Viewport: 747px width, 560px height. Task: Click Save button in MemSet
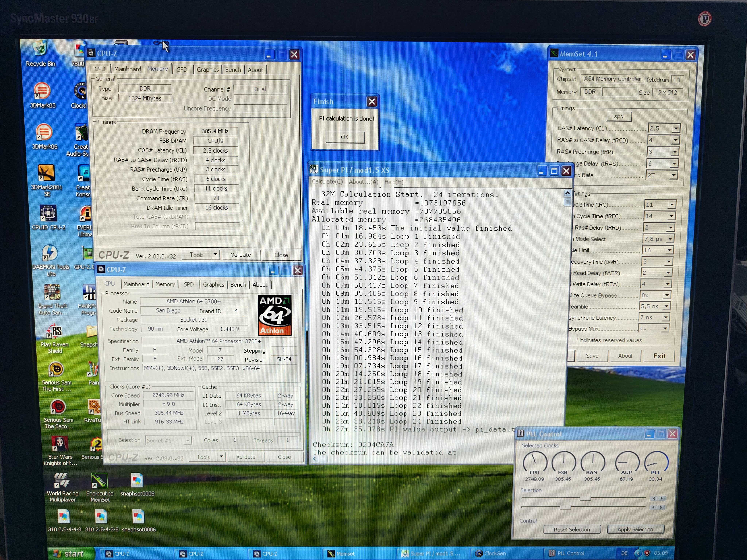592,356
